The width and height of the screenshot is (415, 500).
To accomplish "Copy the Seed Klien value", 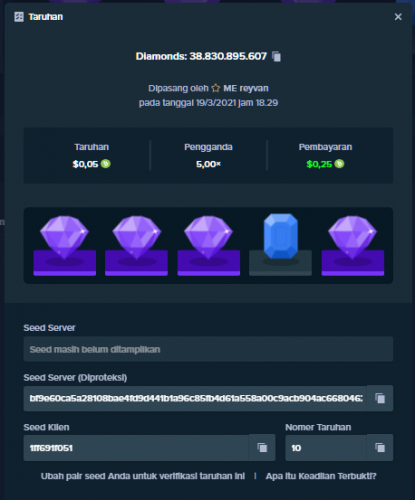I will [x=262, y=448].
